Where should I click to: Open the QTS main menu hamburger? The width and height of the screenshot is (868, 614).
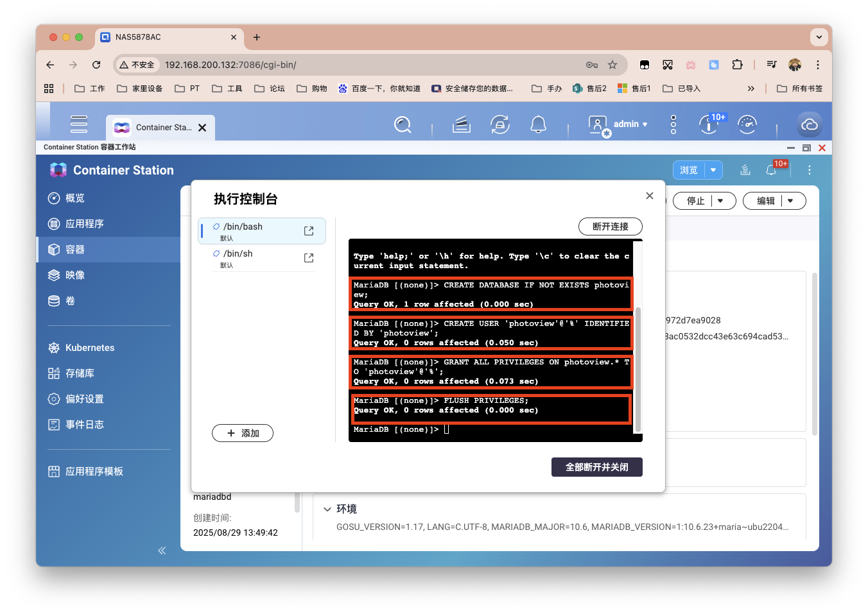pos(79,124)
